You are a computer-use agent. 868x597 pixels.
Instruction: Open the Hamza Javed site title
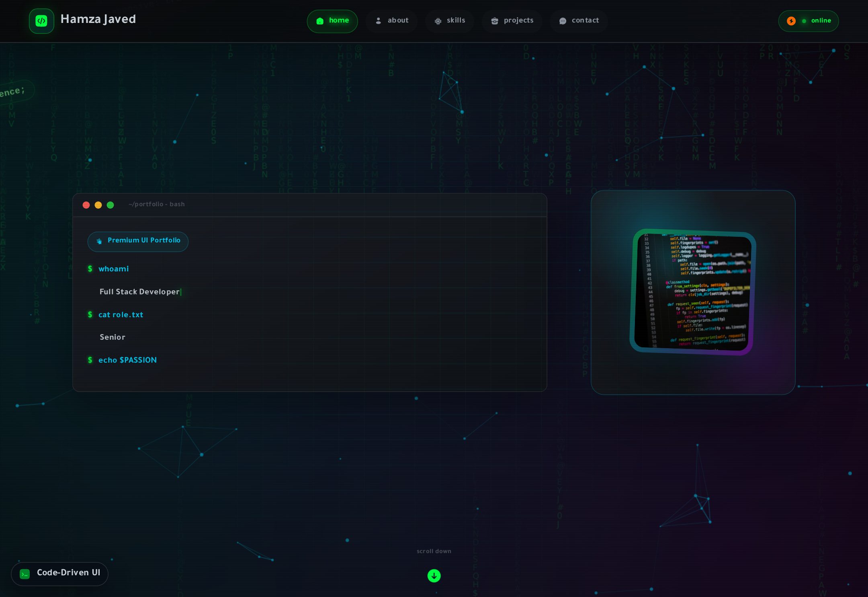click(x=98, y=19)
